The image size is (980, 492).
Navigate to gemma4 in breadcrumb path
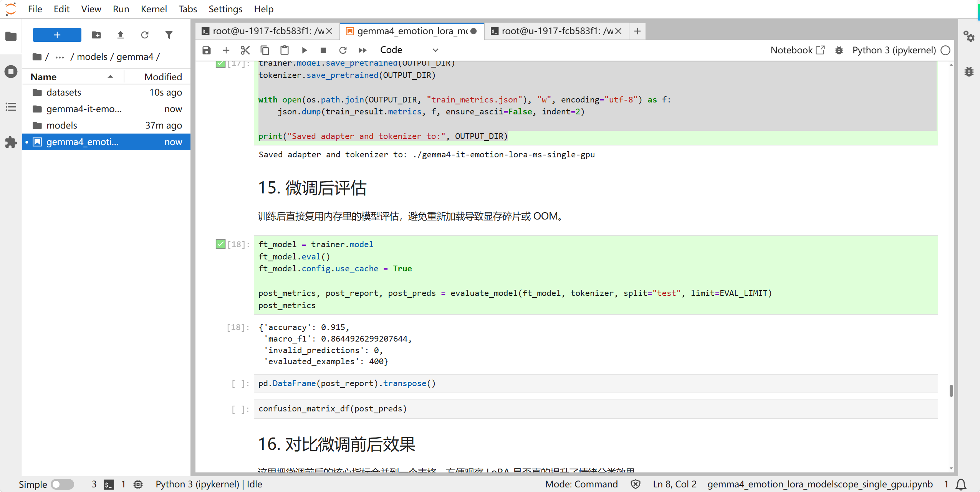tap(135, 57)
